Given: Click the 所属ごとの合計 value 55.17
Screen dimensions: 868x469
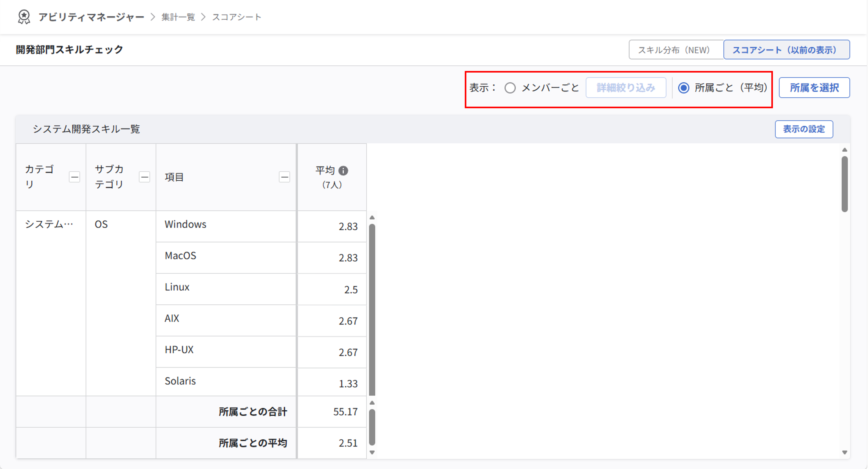Looking at the screenshot, I should [x=345, y=412].
